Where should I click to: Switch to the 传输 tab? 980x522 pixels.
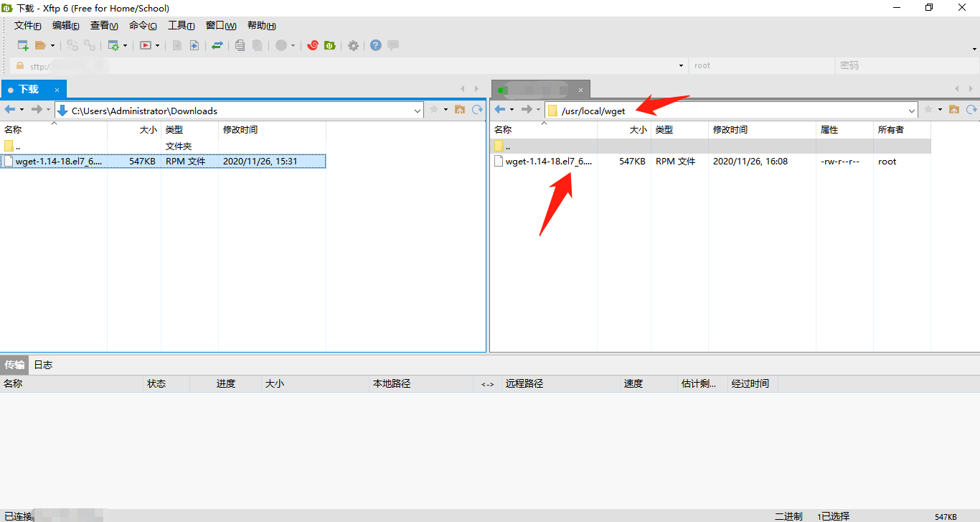click(14, 365)
